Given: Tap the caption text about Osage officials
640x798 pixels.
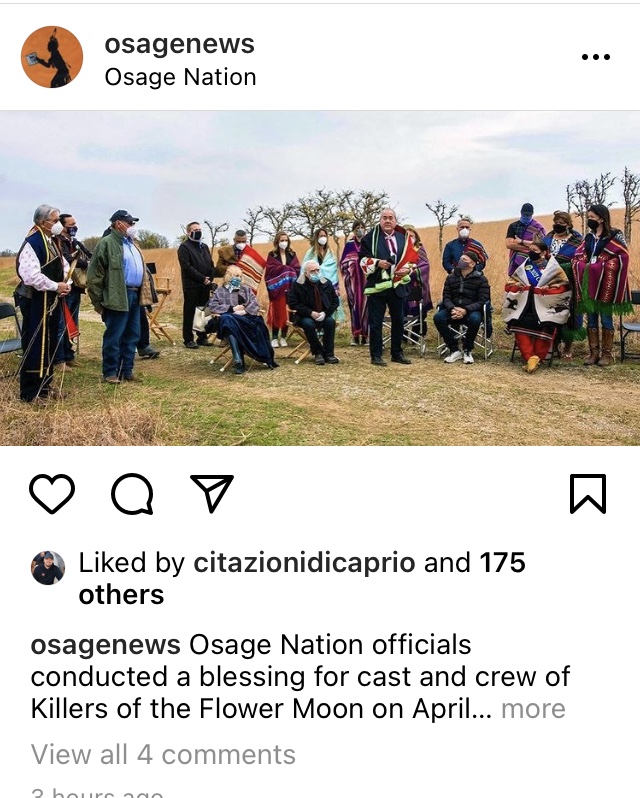Looking at the screenshot, I should tap(300, 676).
